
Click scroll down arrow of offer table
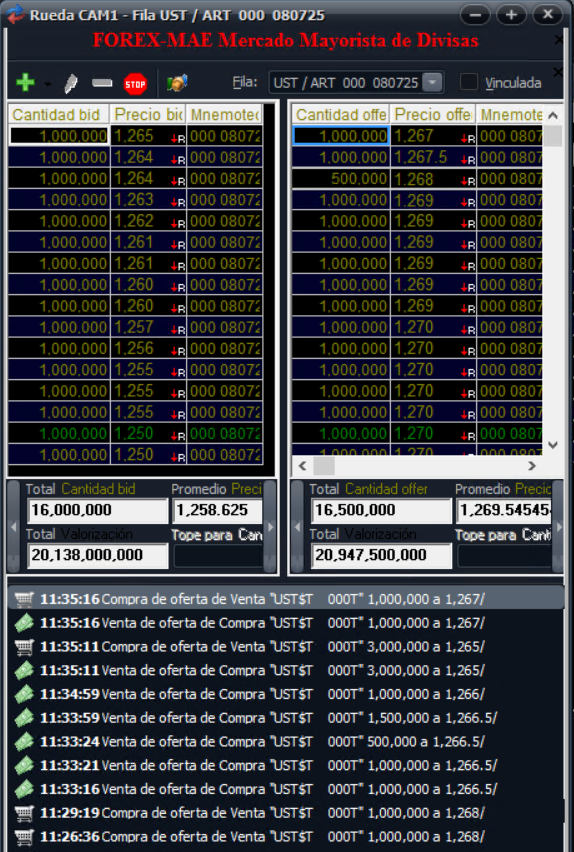pyautogui.click(x=553, y=445)
